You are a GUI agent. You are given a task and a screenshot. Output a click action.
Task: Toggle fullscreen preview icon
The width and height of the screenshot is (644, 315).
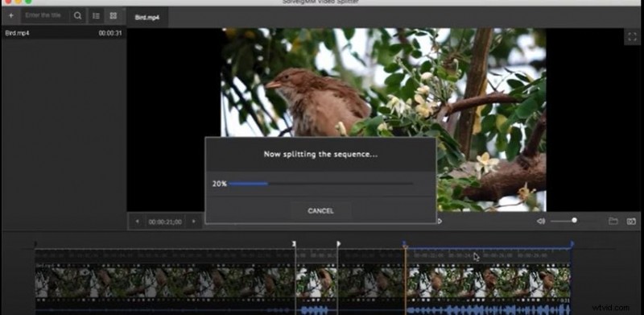point(632,36)
